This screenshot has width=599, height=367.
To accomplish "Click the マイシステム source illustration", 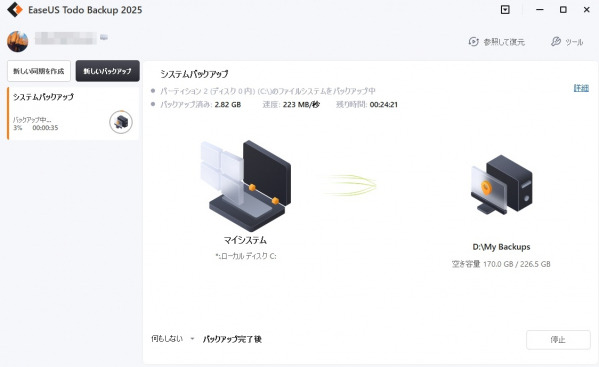I will [246, 185].
